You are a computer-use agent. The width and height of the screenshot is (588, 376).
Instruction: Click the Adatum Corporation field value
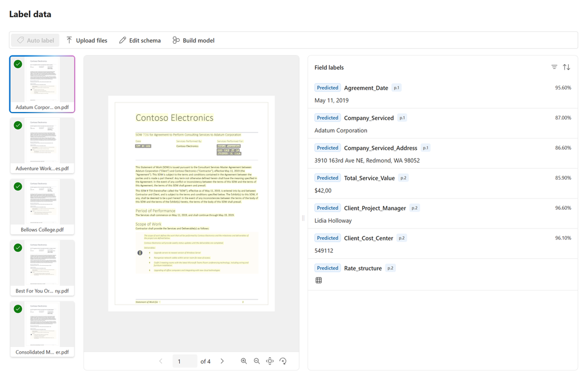pyautogui.click(x=341, y=130)
